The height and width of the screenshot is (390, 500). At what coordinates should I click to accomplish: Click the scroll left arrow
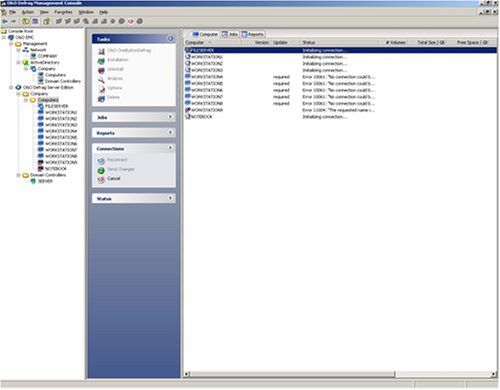coord(187,374)
